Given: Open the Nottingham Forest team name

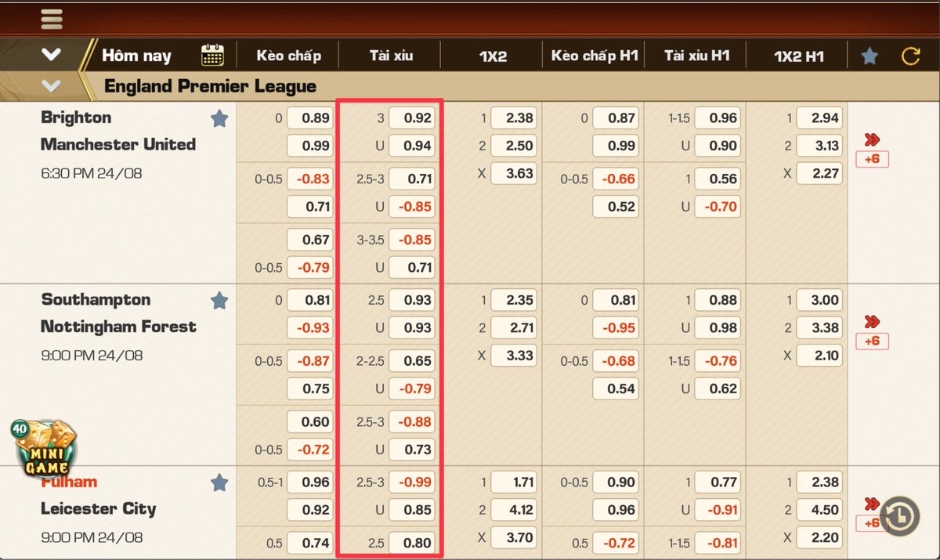Looking at the screenshot, I should click(x=118, y=327).
